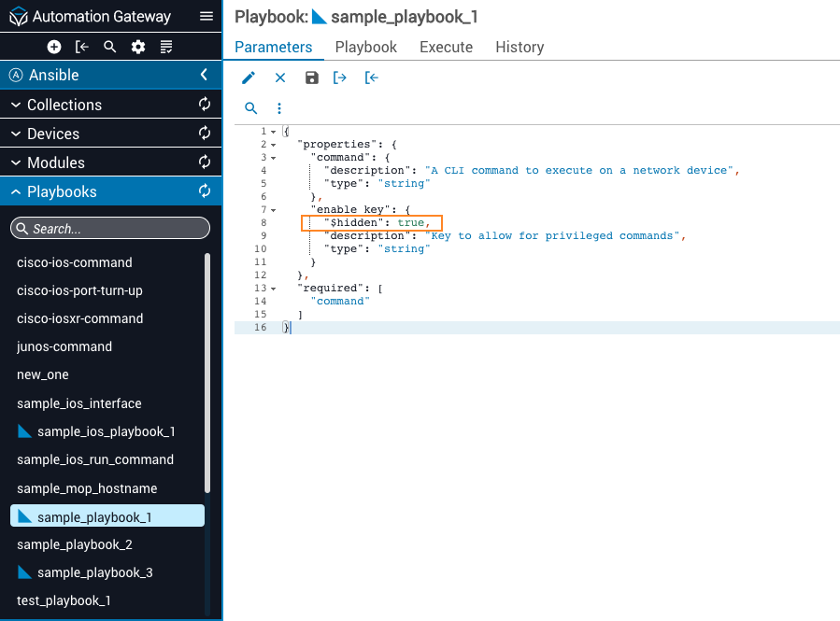Screen dimensions: 840x621
Task: Expand the Modules section
Action: (16, 162)
